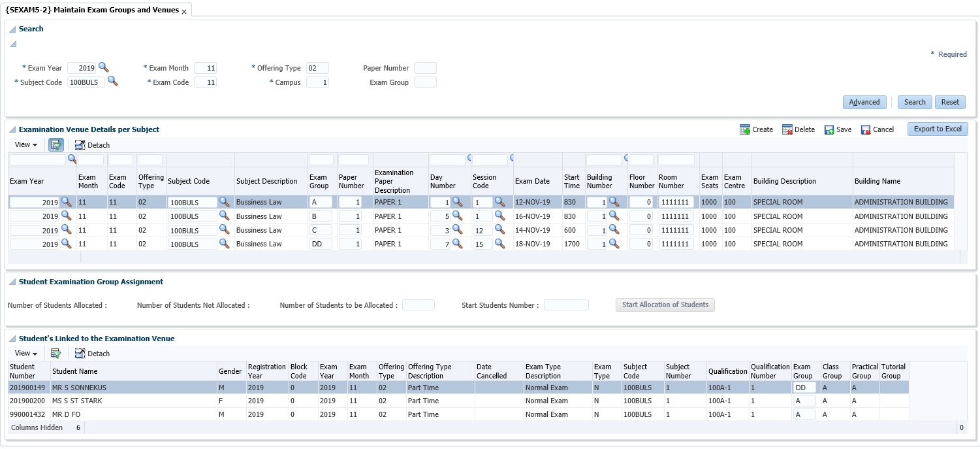This screenshot has width=980, height=449.
Task: Click the Exam Year lookup magnifier in Search
Action: 103,67
